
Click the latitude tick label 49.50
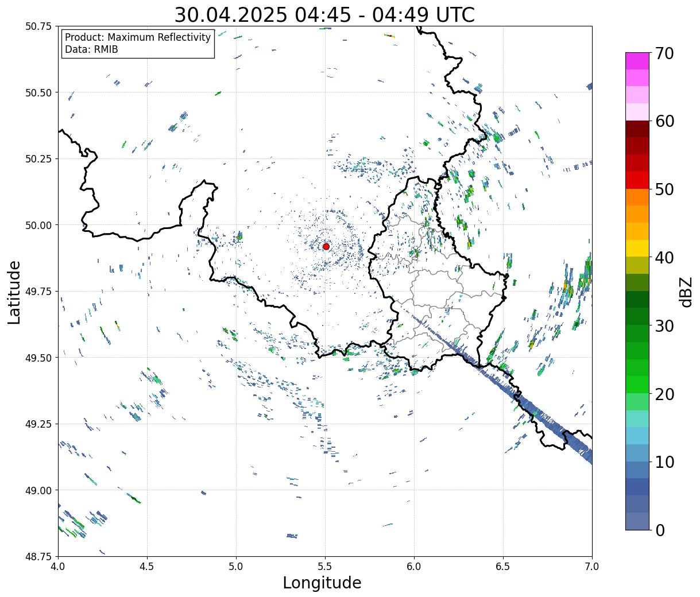tap(38, 358)
